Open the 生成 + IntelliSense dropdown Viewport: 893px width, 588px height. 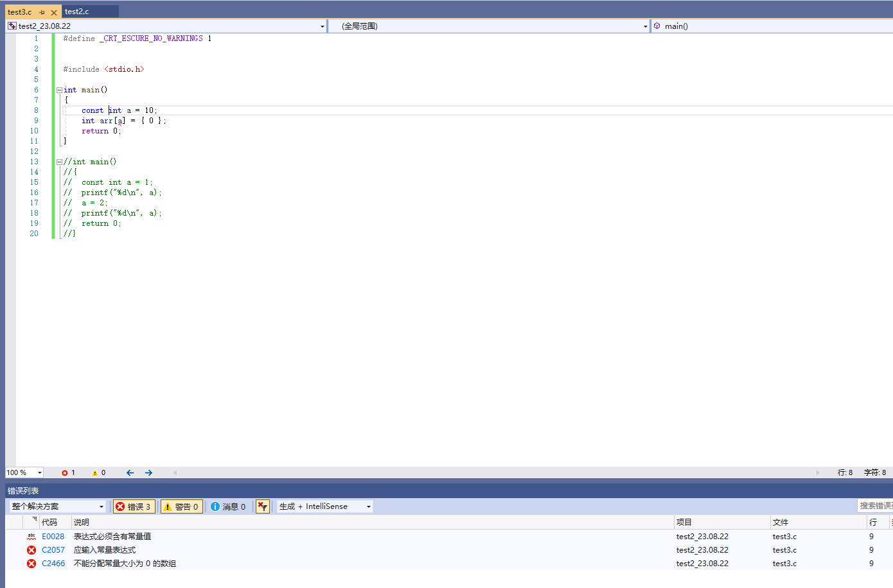click(324, 506)
